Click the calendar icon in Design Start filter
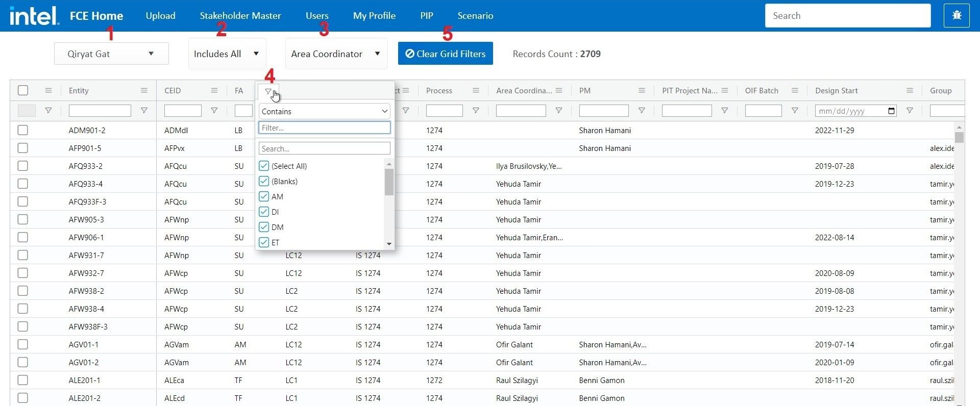This screenshot has width=980, height=406. click(891, 111)
